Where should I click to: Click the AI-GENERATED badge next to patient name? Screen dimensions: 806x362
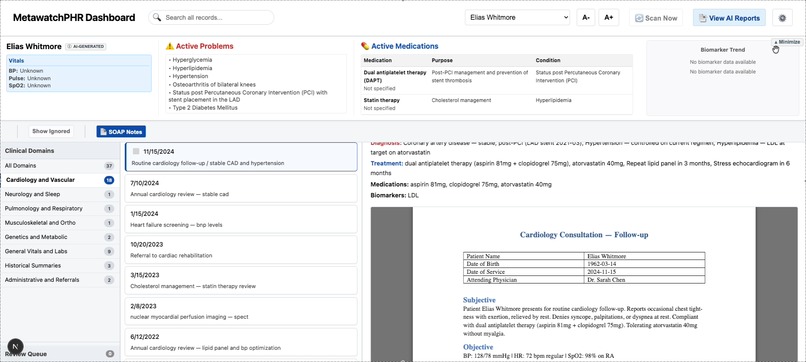[x=86, y=46]
